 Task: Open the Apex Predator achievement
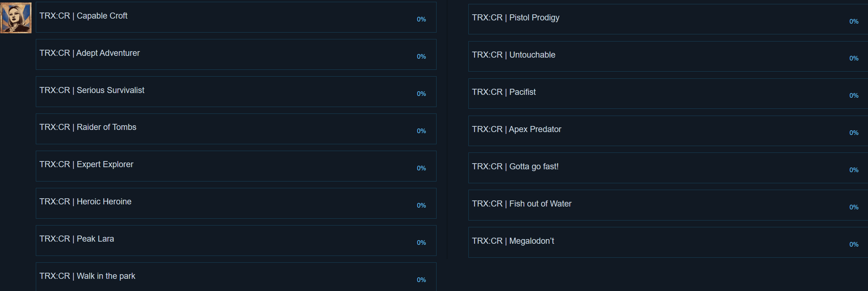516,130
